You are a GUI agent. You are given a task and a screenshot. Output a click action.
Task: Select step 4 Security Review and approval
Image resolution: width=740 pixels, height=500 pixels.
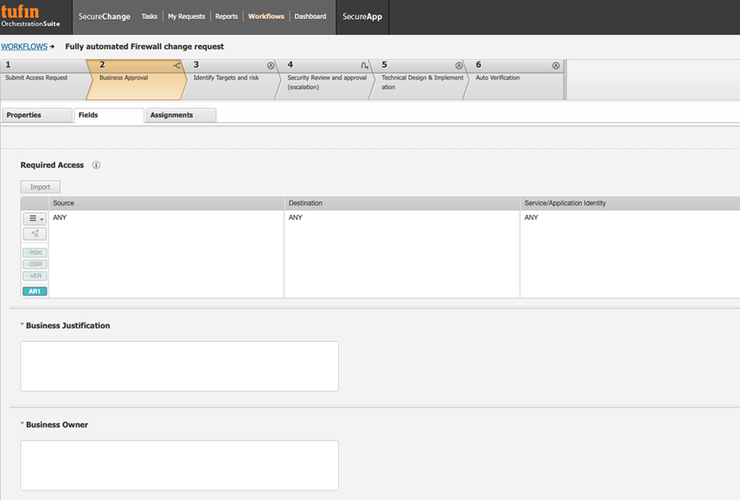325,79
